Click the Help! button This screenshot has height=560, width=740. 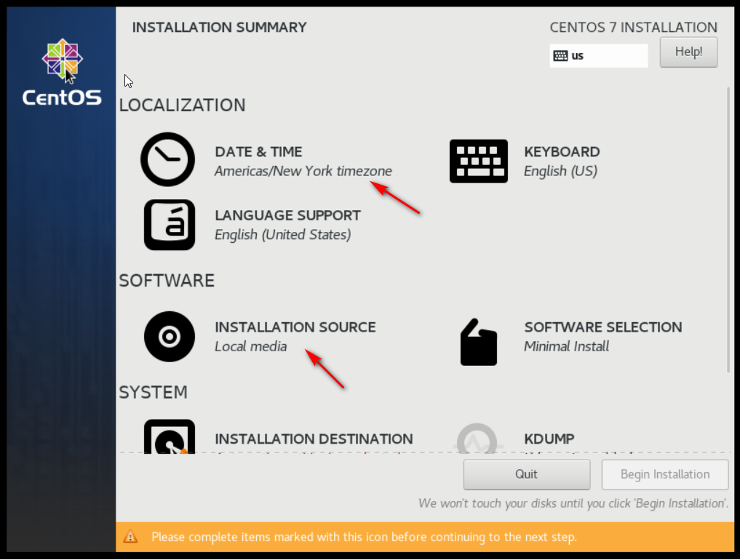click(x=688, y=52)
